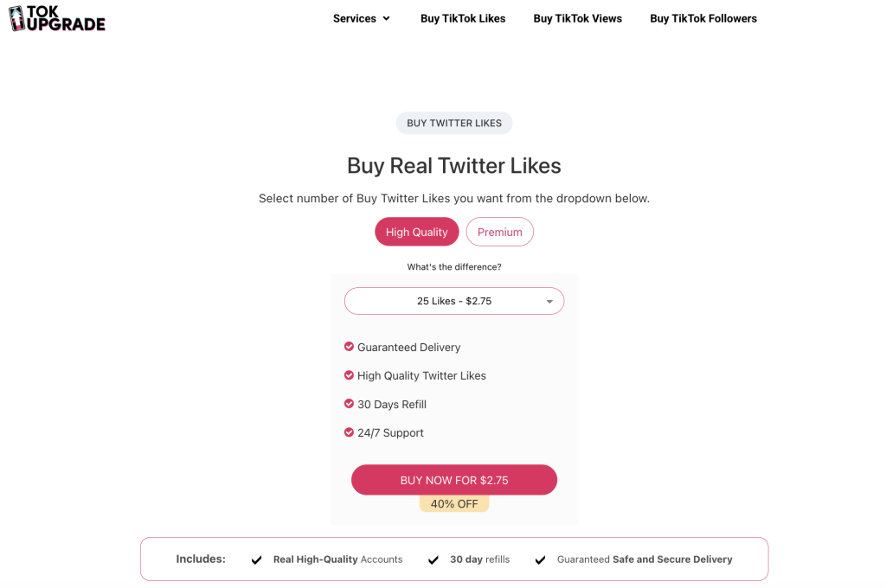Open the Buy TikTok Likes menu item

[463, 19]
